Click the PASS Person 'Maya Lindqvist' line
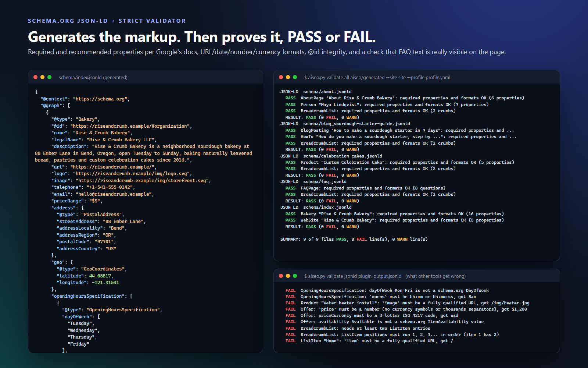Screen dimensions: 588x368 coord(387,105)
